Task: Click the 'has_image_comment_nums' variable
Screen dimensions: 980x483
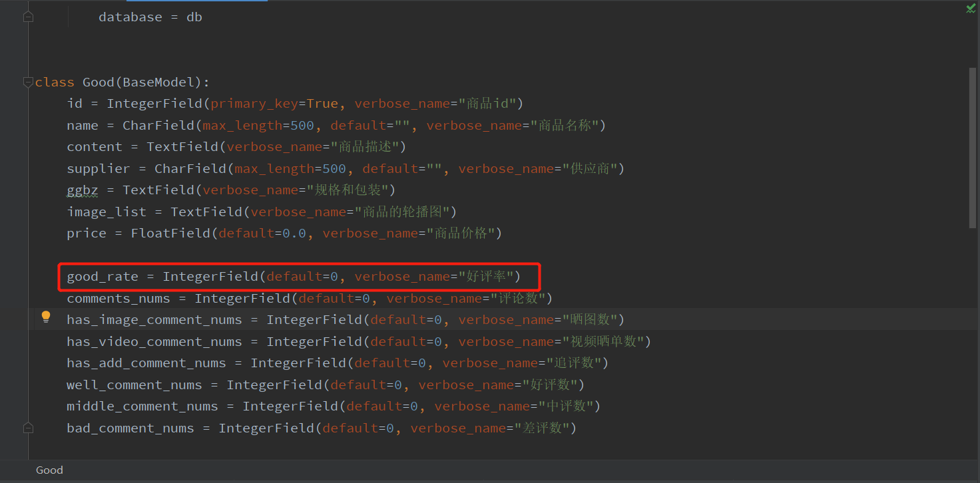Action: (x=154, y=320)
